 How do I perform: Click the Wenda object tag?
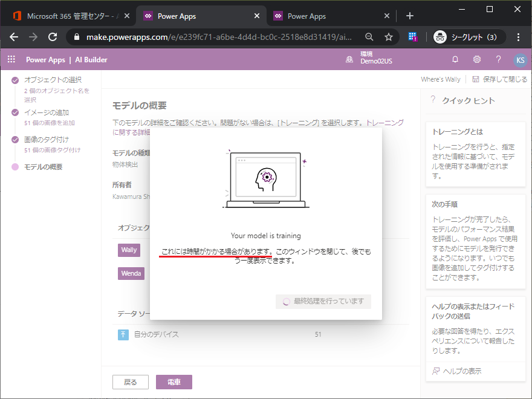pos(131,273)
